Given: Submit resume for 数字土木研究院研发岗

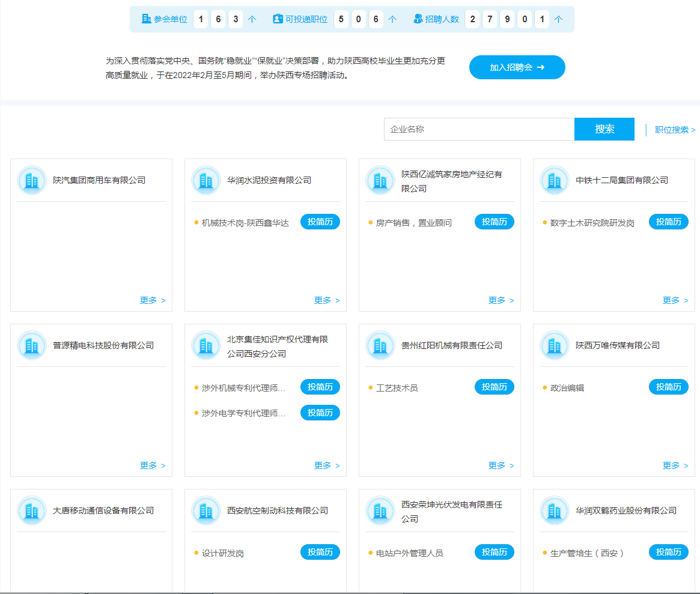Looking at the screenshot, I should pyautogui.click(x=668, y=222).
